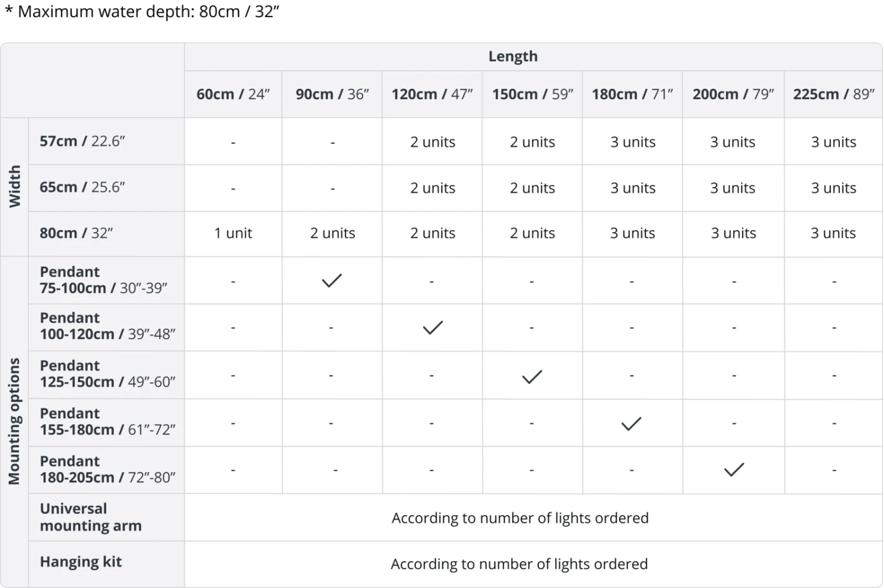Click the vertical "Width" label
This screenshot has width=884, height=588.
(x=14, y=186)
